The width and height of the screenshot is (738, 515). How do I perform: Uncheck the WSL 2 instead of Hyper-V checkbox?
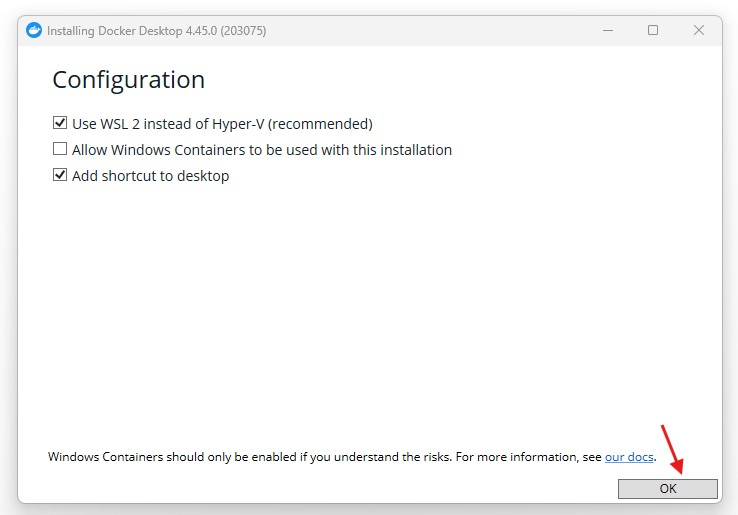60,124
